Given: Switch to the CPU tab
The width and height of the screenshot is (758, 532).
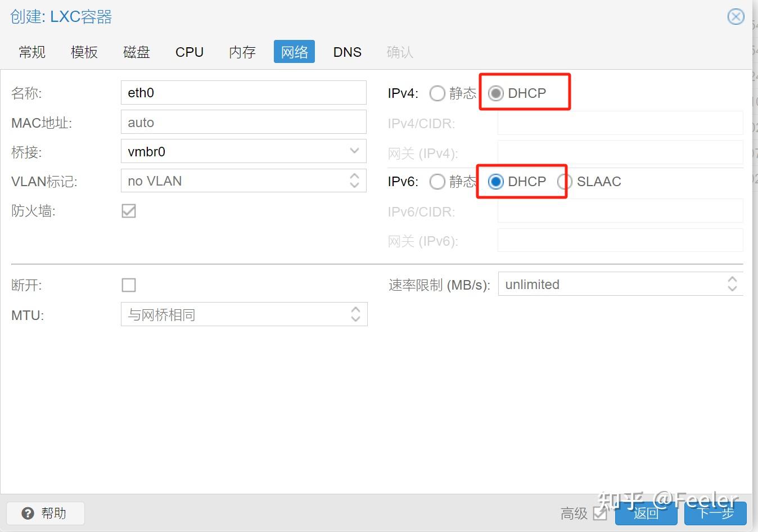Looking at the screenshot, I should pos(189,52).
